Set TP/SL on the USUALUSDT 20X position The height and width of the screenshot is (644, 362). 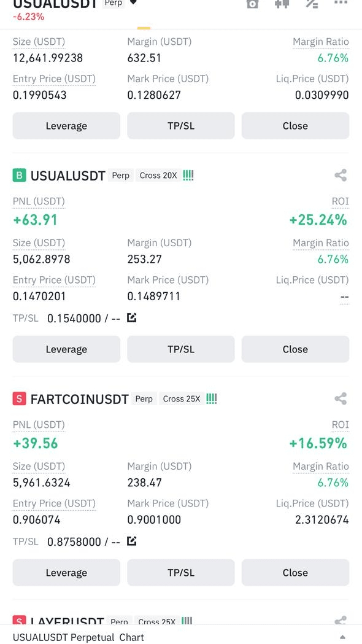click(181, 349)
